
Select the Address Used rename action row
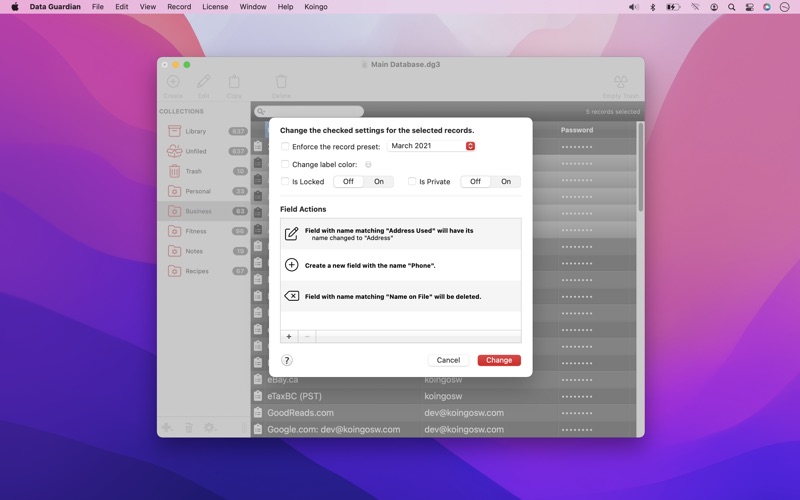401,234
